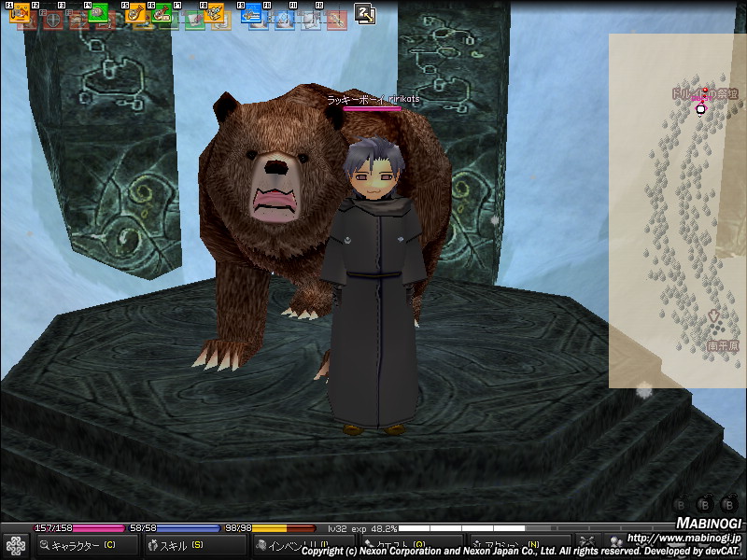Click the down arrow marker on minimap
Screen dimensions: 747x560
pyautogui.click(x=713, y=315)
